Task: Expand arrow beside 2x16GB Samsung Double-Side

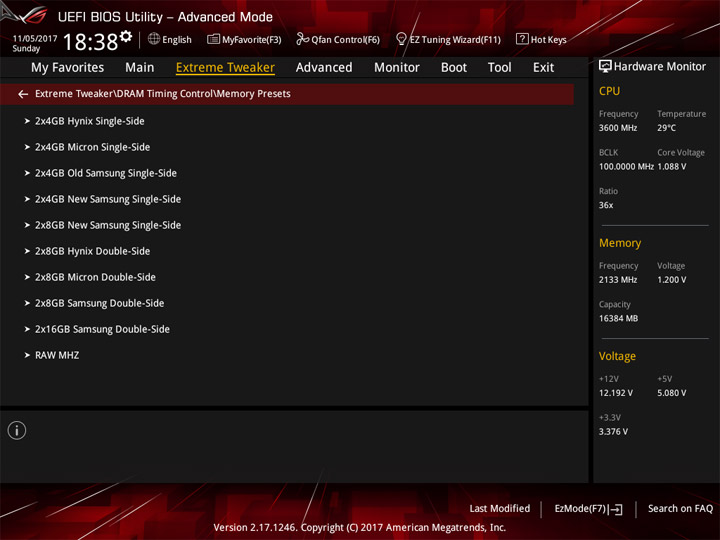Action: point(27,329)
